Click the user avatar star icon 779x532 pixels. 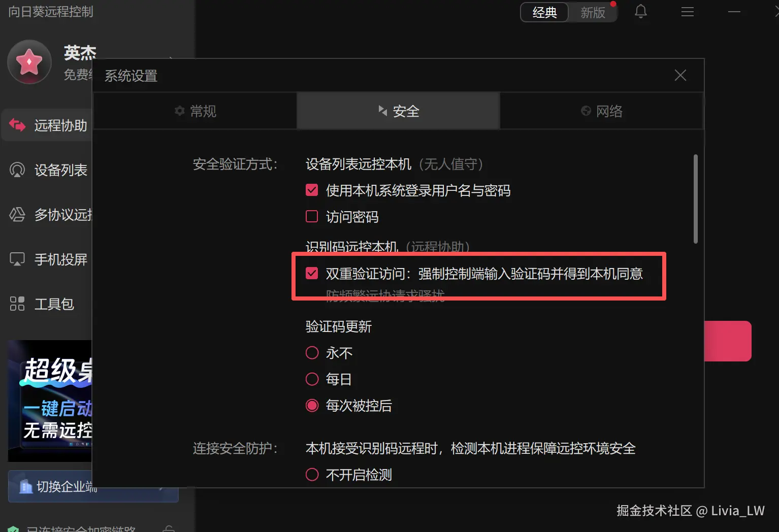coord(29,62)
